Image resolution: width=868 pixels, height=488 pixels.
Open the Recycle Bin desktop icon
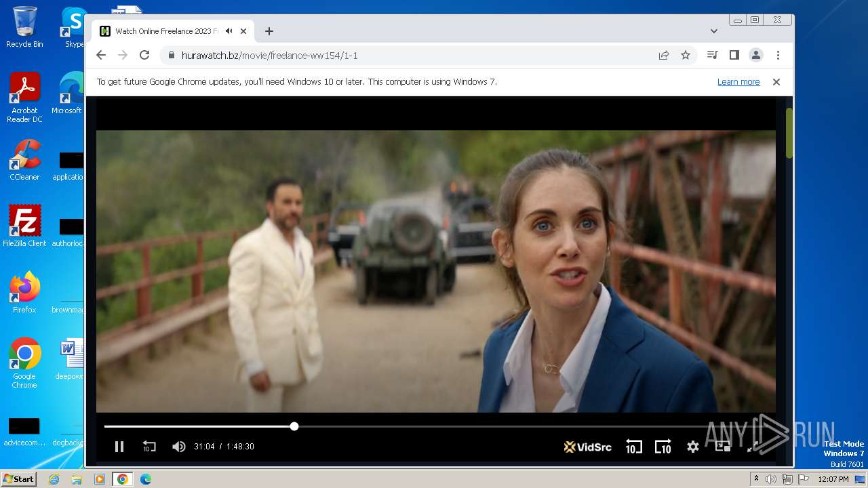pyautogui.click(x=24, y=27)
